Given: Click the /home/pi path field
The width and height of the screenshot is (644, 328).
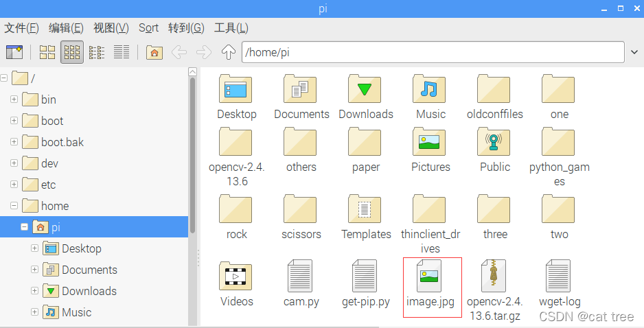Looking at the screenshot, I should 433,52.
